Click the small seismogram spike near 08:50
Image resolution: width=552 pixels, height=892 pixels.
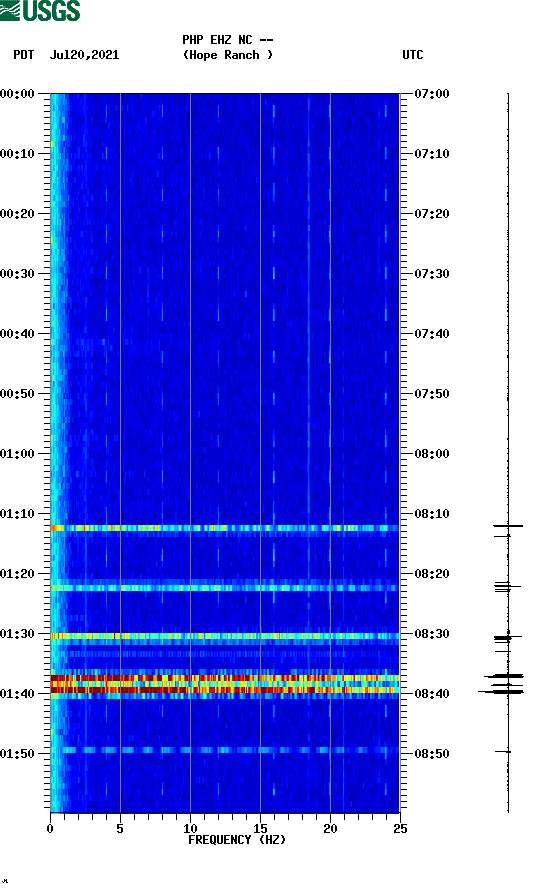click(x=503, y=752)
